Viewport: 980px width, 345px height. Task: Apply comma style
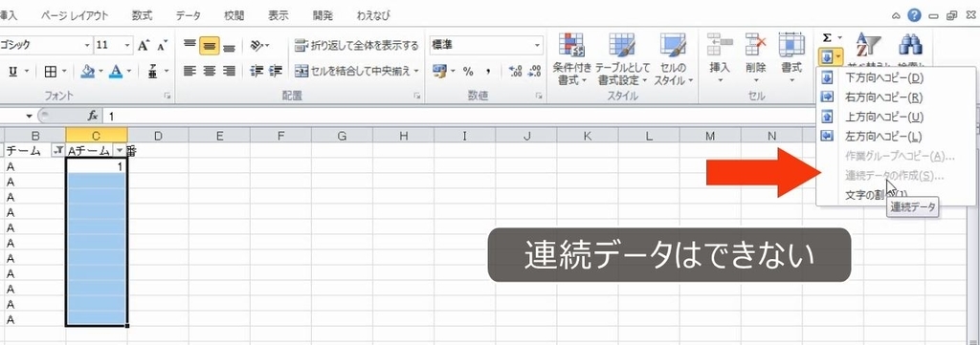488,72
